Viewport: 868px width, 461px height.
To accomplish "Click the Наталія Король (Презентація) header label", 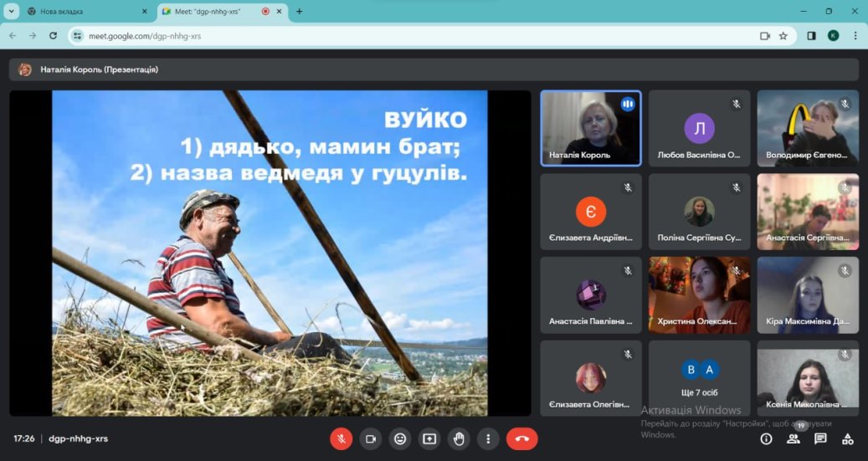I will (x=99, y=69).
